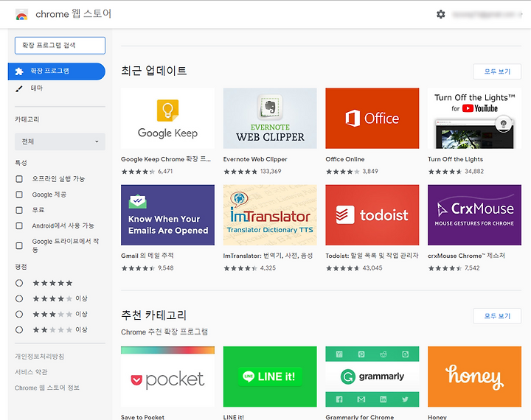This screenshot has height=420, width=531.
Task: Click Evernote rating count 133,369
Action: [271, 171]
